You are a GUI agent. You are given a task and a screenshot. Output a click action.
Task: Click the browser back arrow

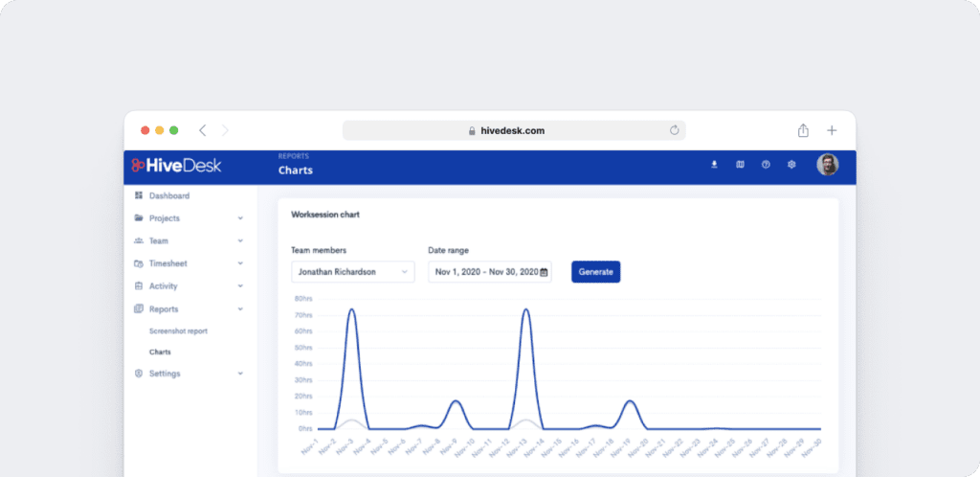(202, 130)
